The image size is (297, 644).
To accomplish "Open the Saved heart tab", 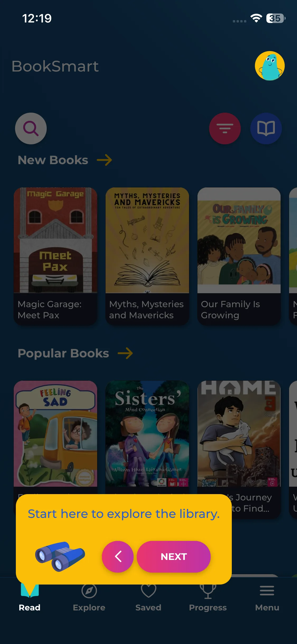I will pyautogui.click(x=148, y=591).
